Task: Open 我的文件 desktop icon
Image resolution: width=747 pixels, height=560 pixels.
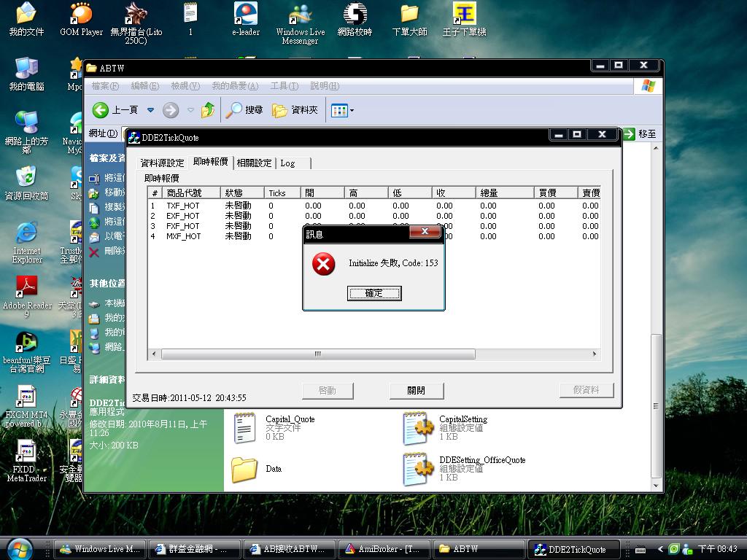Action: [x=26, y=19]
